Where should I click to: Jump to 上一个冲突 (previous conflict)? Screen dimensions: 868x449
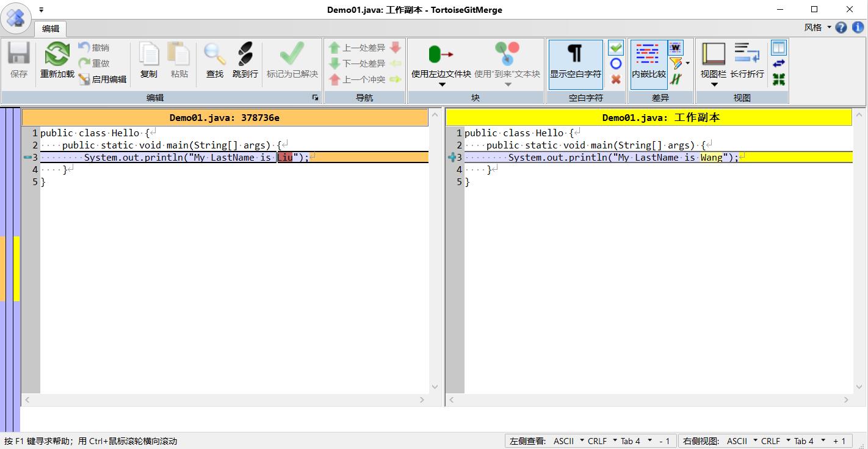[357, 79]
